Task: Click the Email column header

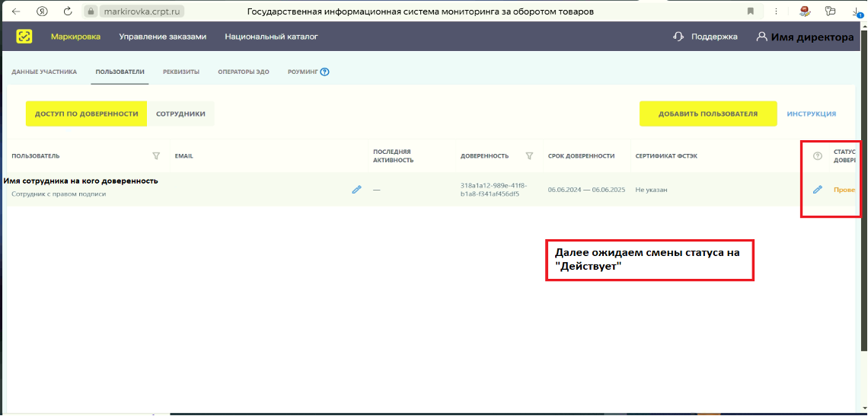Action: (x=183, y=156)
